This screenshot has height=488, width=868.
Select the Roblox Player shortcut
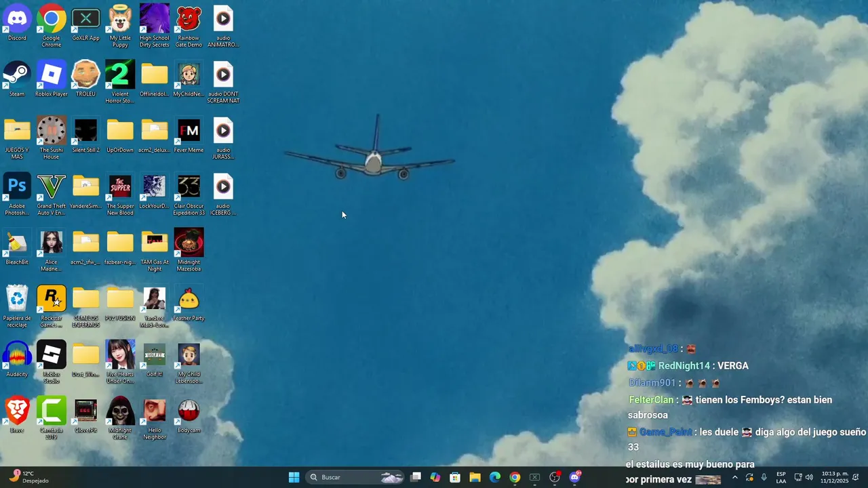point(52,79)
